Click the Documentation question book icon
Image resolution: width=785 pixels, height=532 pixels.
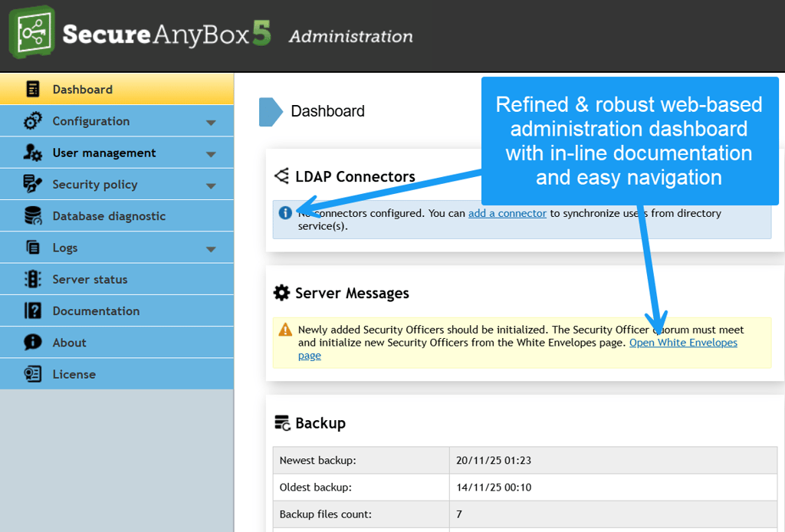click(x=32, y=310)
